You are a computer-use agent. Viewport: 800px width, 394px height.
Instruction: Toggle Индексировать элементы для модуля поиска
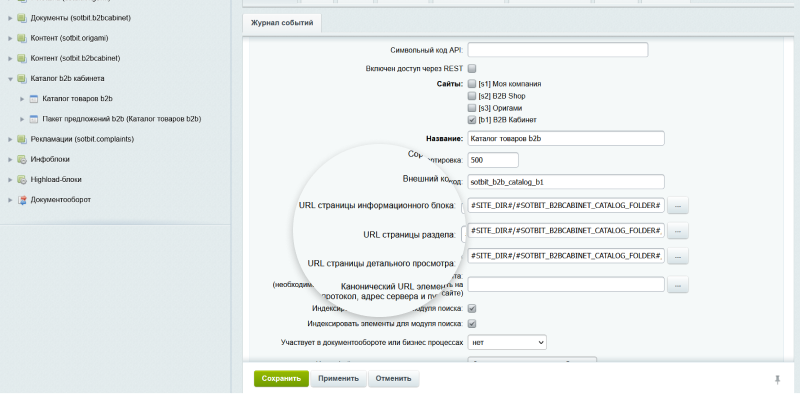[x=472, y=324]
